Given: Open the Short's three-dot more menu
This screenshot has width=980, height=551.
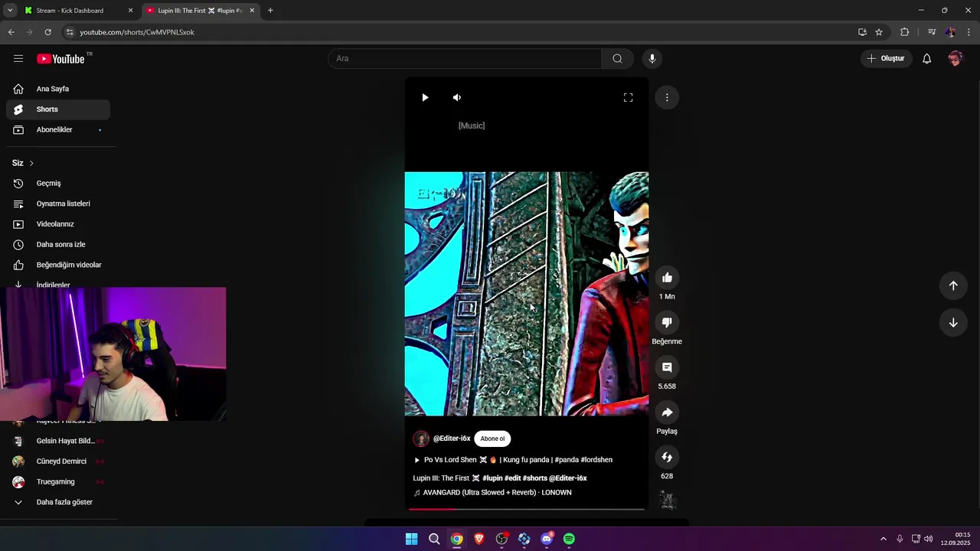Looking at the screenshot, I should pyautogui.click(x=667, y=97).
